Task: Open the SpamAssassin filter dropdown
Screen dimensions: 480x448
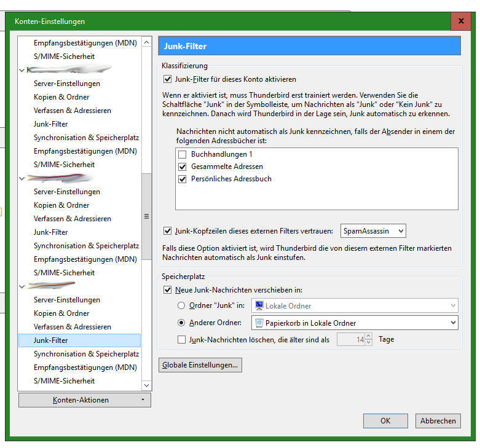Action: tap(373, 231)
